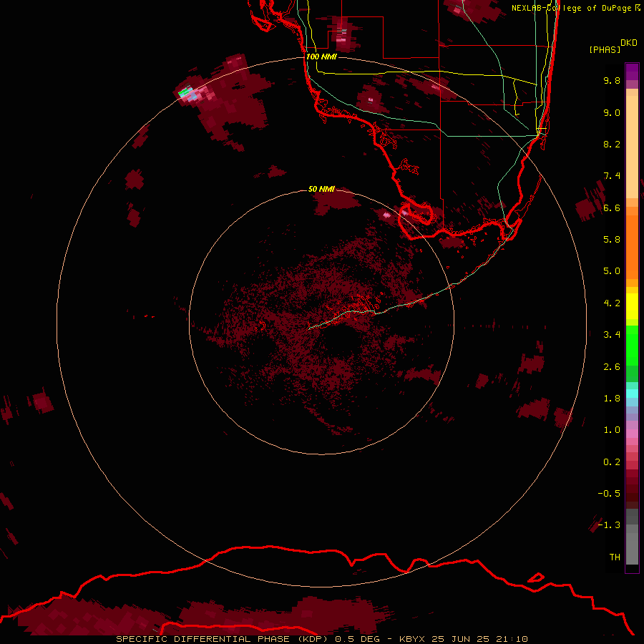Click the 2.6 value on the color scale
The image size is (644, 644).
coord(612,367)
